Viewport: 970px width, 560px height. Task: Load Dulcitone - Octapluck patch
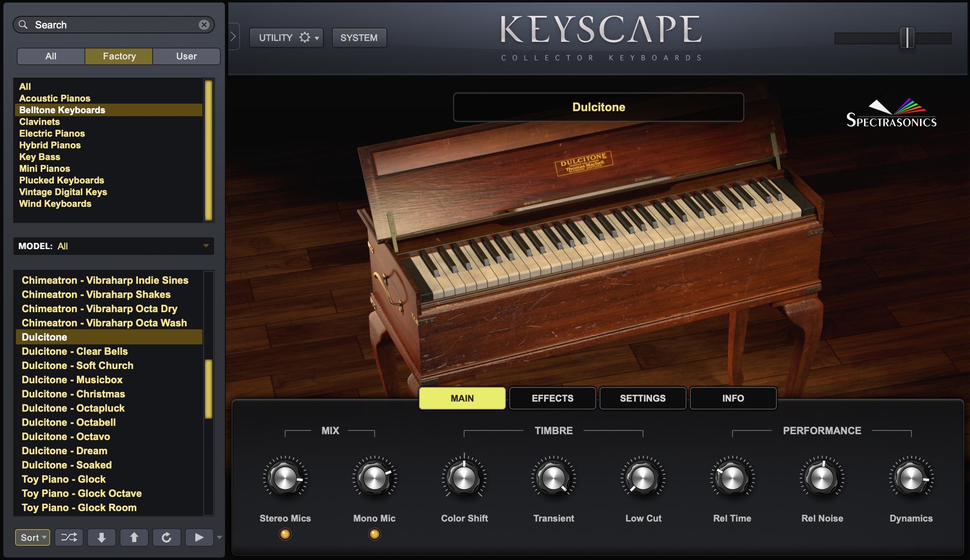coord(109,408)
